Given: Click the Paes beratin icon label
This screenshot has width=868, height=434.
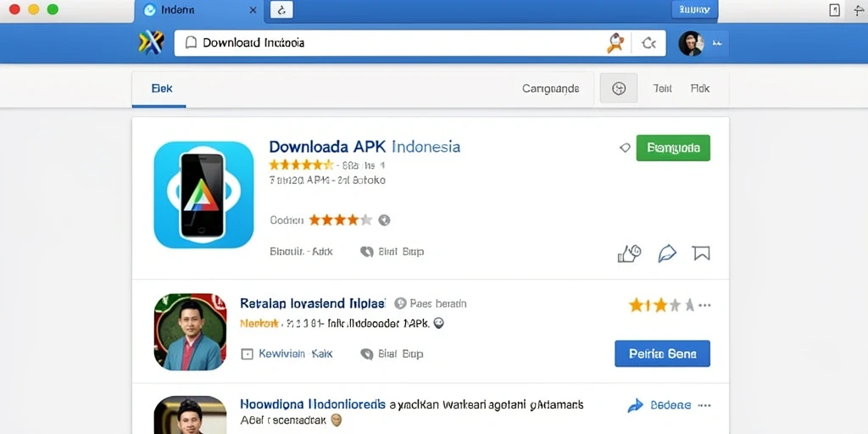Looking at the screenshot, I should [x=431, y=303].
